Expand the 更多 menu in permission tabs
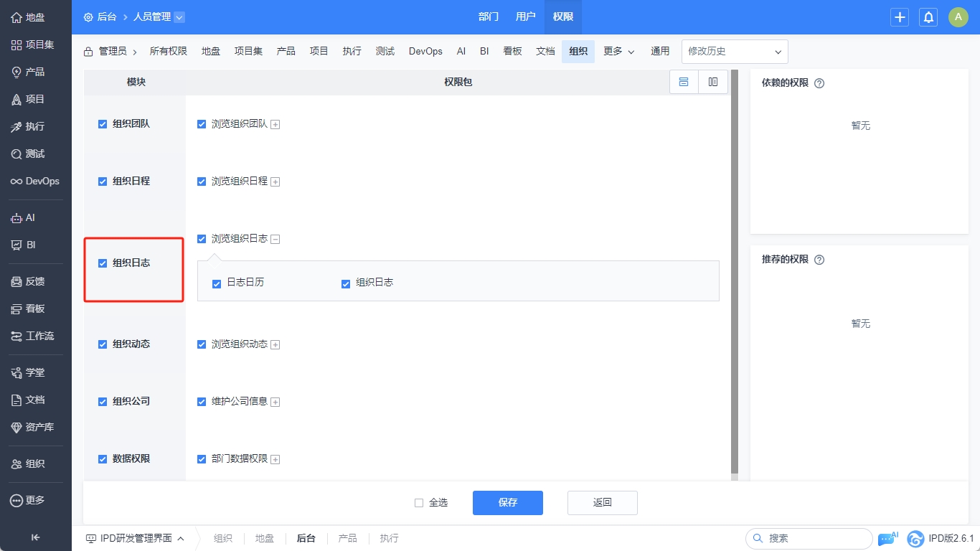This screenshot has height=551, width=980. coord(618,52)
